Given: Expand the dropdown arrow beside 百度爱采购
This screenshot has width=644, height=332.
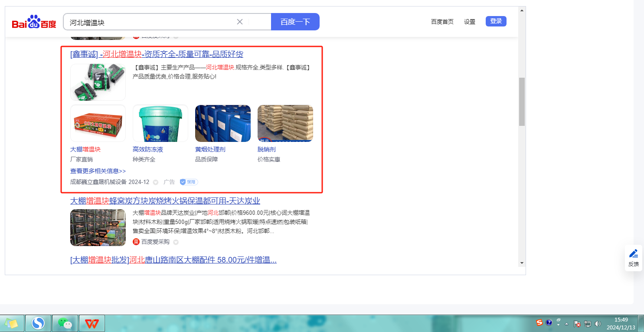Looking at the screenshot, I should tap(176, 242).
